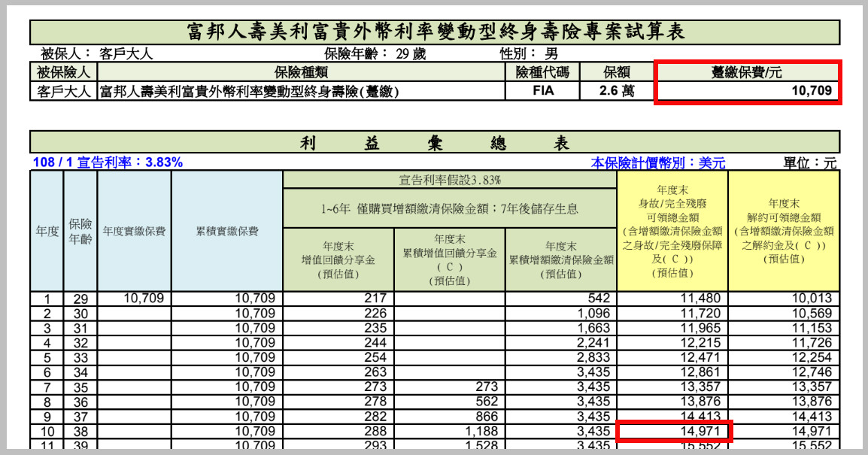Click the 1~6年 僅購買增額繳清保險金額 header cell
The height and width of the screenshot is (455, 868).
click(x=450, y=208)
